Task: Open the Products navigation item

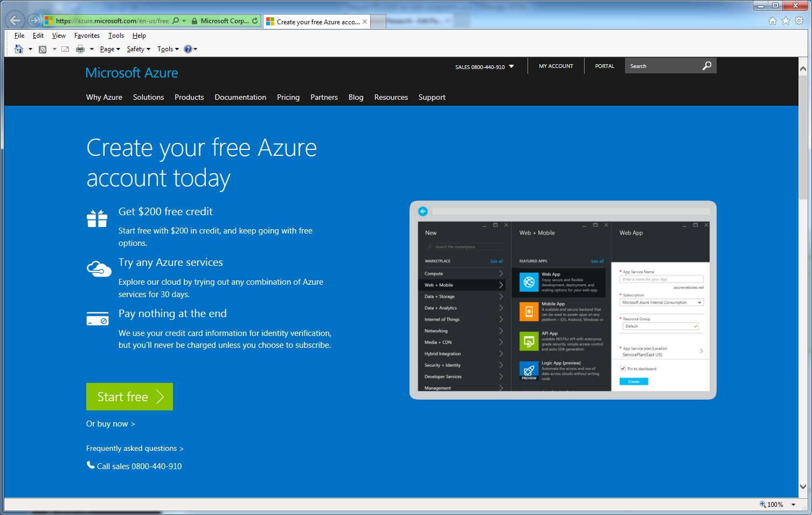Action: pyautogui.click(x=189, y=97)
